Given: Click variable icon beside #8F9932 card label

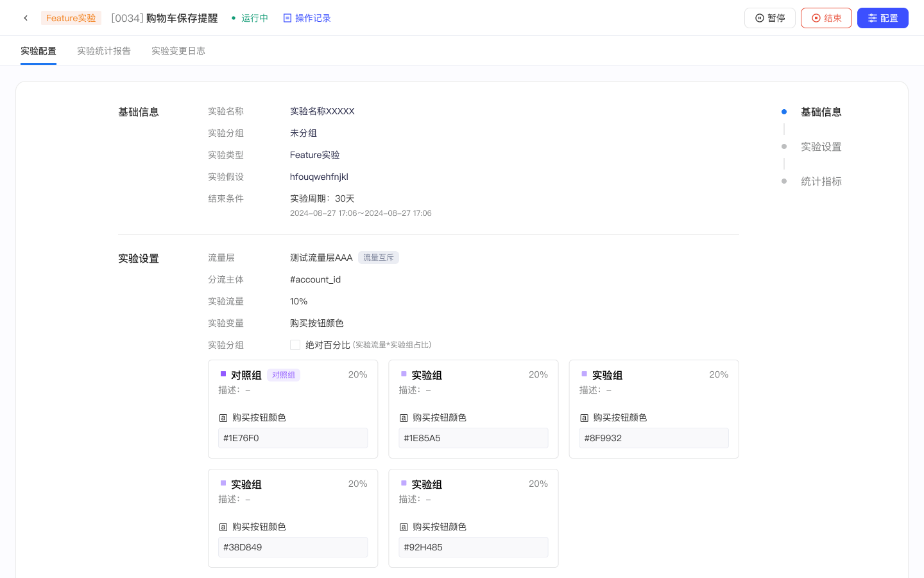Looking at the screenshot, I should 585,418.
